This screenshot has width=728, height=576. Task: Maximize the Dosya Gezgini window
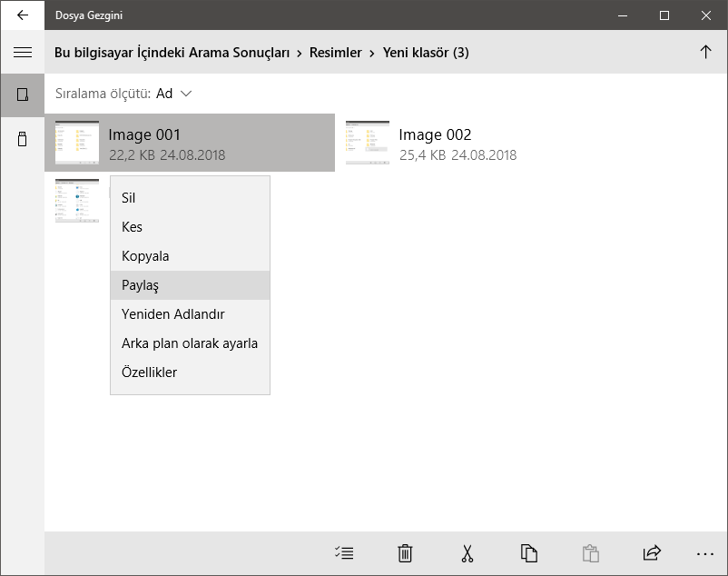pos(664,15)
